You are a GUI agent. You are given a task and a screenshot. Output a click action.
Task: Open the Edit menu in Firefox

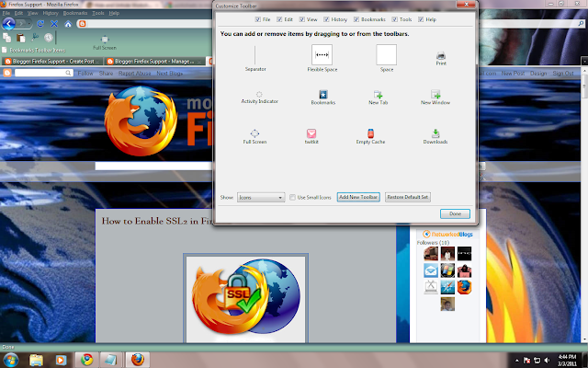(18, 13)
